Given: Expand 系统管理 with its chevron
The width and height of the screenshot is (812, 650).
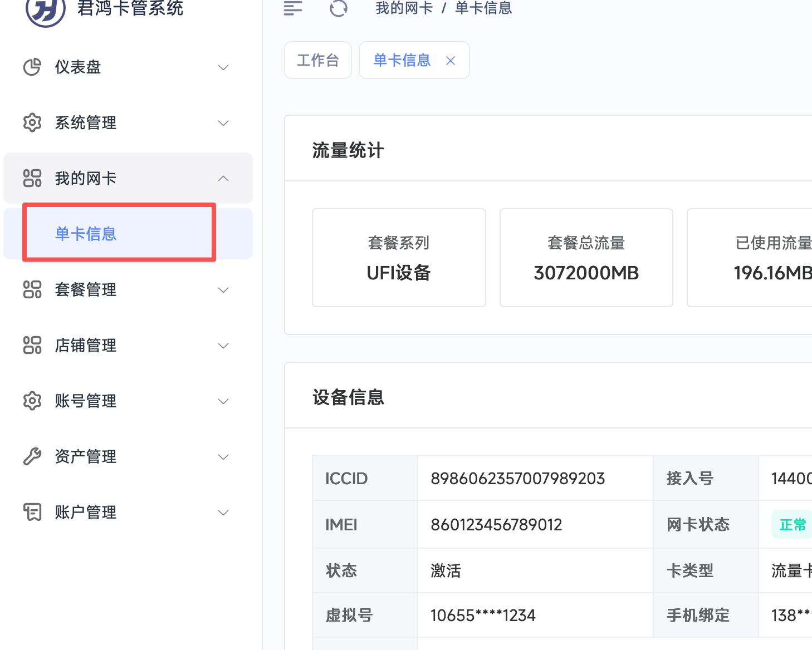Looking at the screenshot, I should pos(223,123).
